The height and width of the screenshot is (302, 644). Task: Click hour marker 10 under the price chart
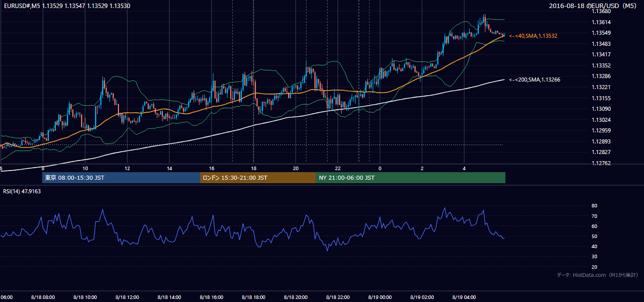(x=85, y=168)
